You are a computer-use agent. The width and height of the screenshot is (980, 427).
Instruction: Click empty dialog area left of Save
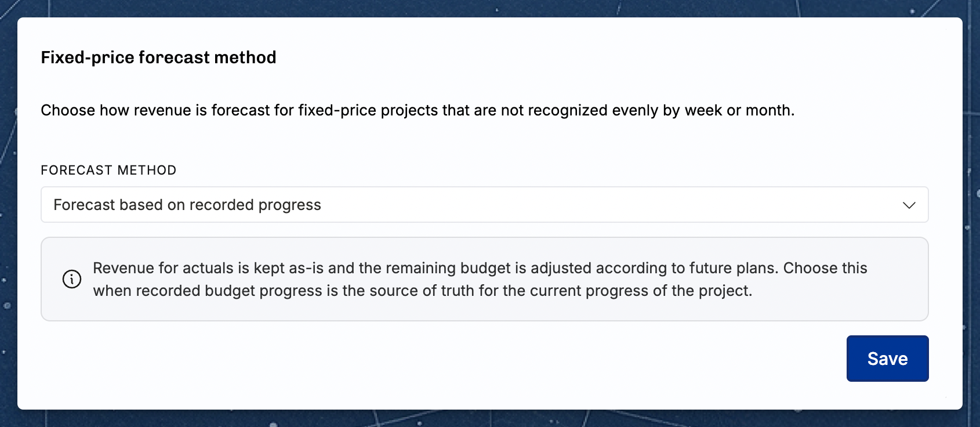441,359
